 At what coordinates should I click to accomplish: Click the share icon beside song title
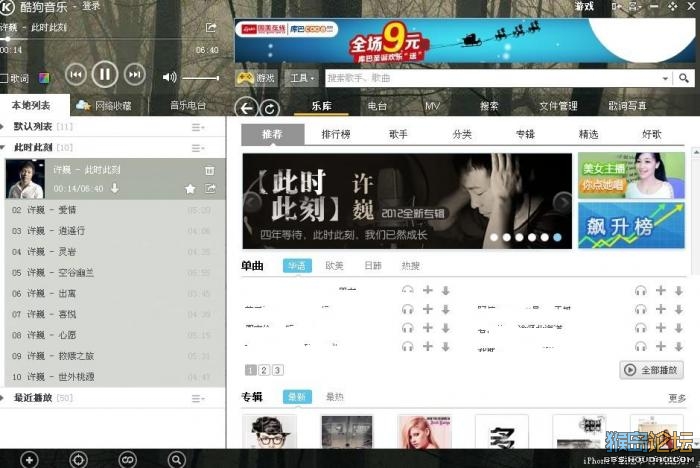coord(211,28)
